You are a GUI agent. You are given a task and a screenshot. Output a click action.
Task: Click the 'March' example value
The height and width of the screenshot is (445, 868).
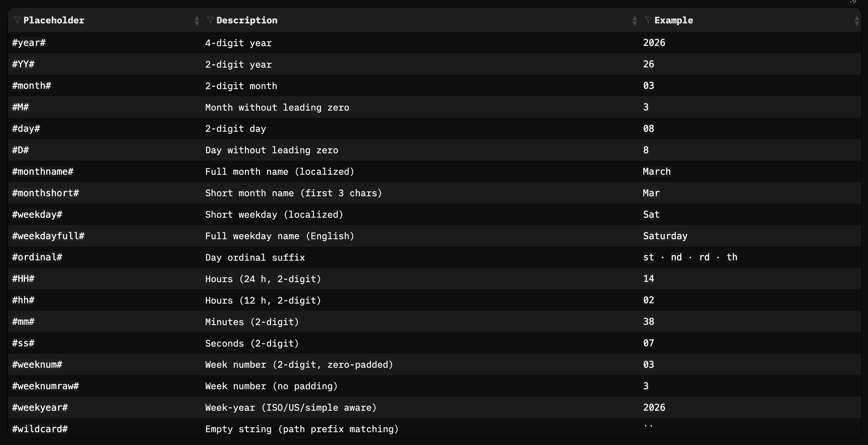pyautogui.click(x=657, y=172)
